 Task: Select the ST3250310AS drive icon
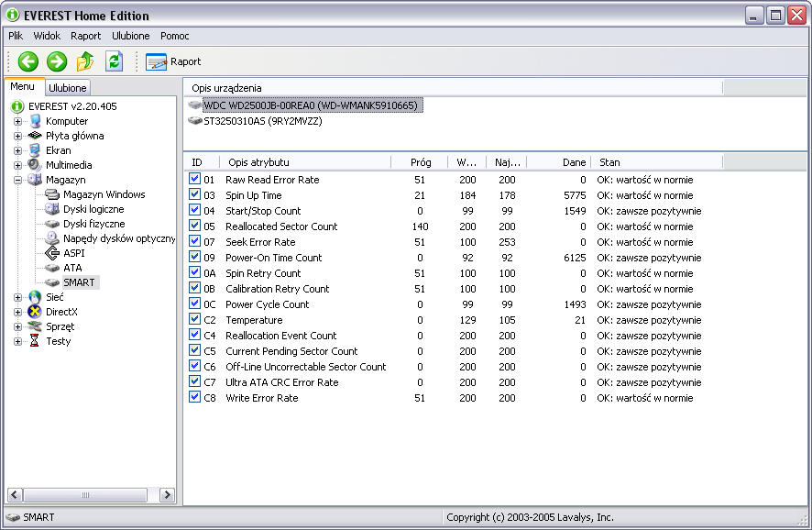tap(194, 121)
